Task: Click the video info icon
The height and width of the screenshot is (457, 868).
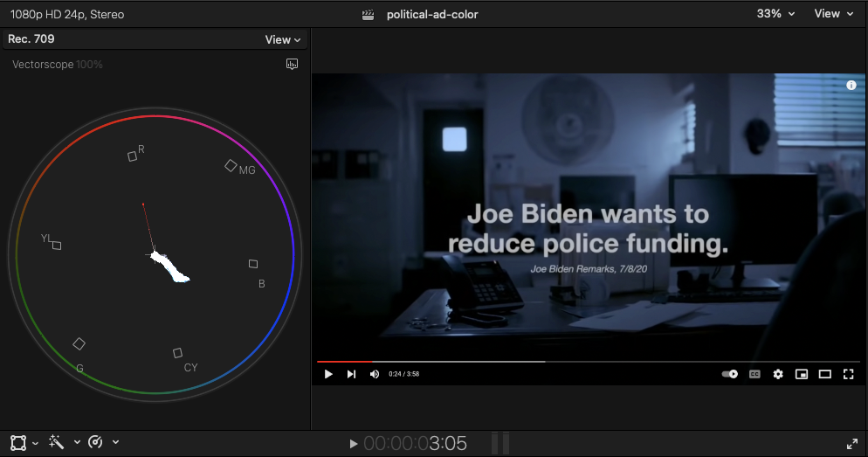Action: pos(851,86)
